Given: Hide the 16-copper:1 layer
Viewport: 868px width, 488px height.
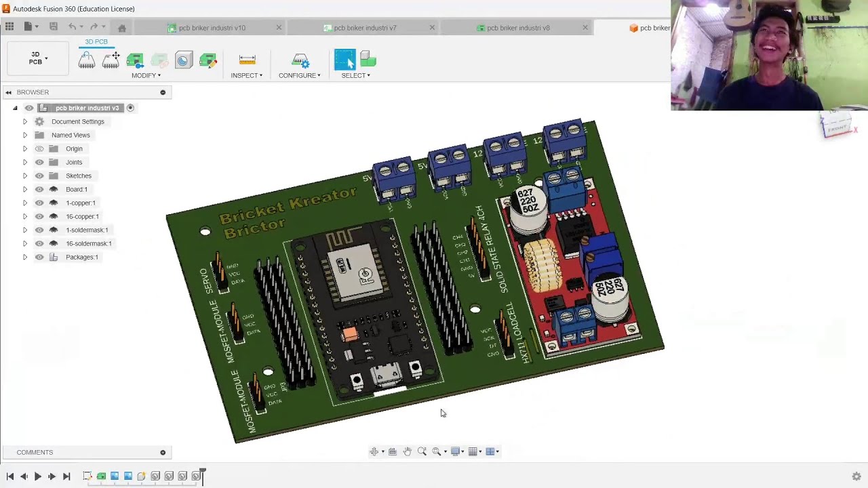Looking at the screenshot, I should point(39,216).
